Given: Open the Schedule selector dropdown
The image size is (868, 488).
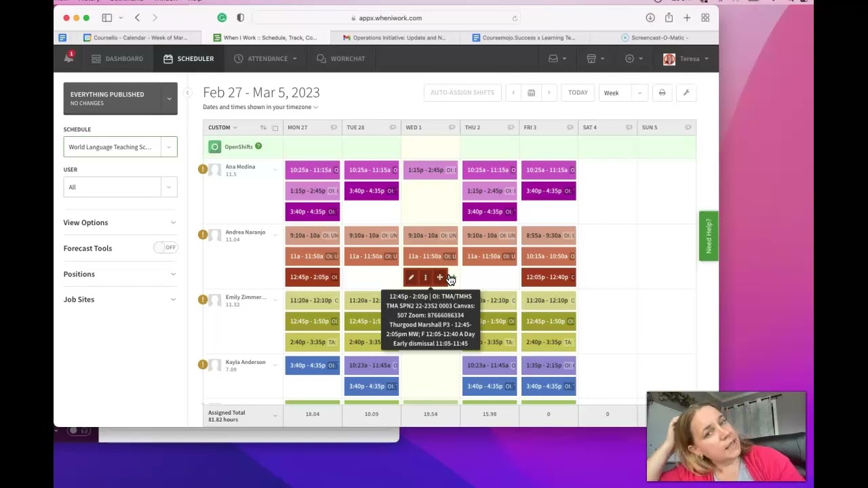Looking at the screenshot, I should tap(120, 147).
